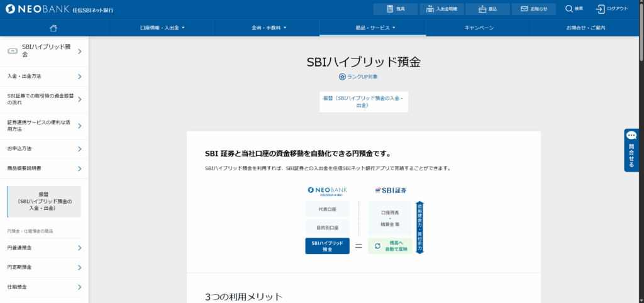Open お問合せ・ご案内 menu item

click(586, 28)
